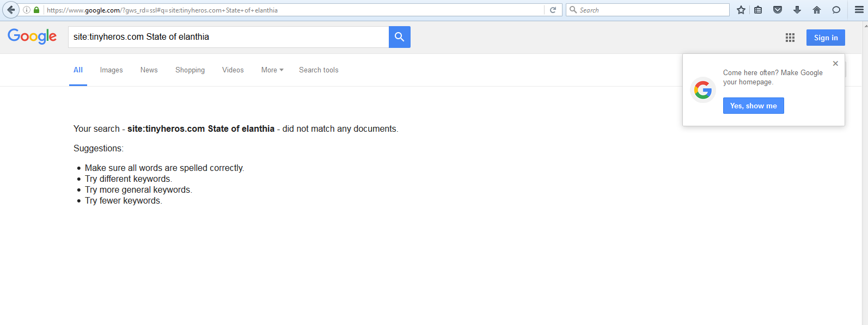The height and width of the screenshot is (325, 868).
Task: Click the 'Come here often?' promo text
Action: 773,77
